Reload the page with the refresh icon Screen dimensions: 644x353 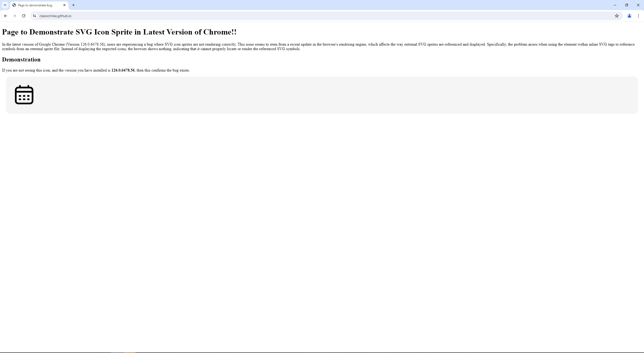click(x=24, y=16)
